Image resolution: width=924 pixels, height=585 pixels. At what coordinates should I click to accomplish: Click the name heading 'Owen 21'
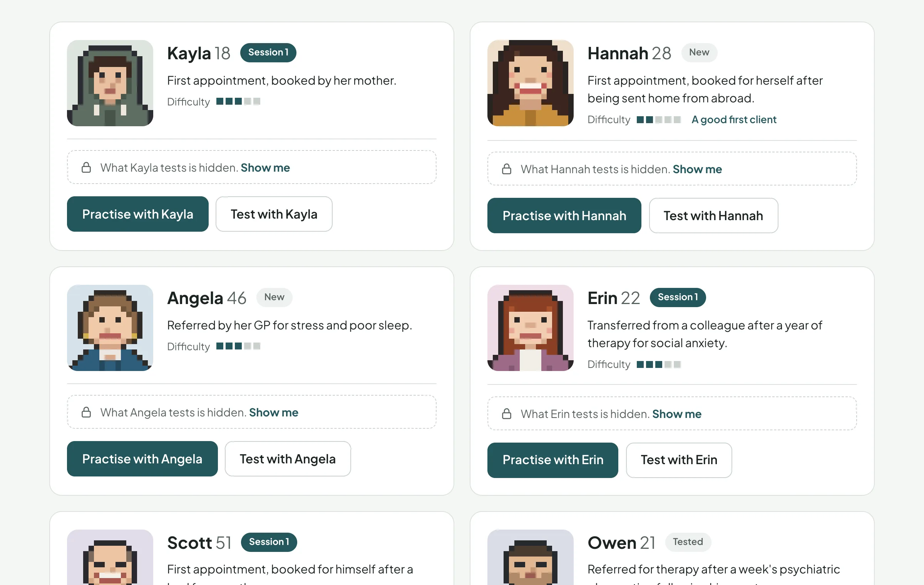point(621,543)
